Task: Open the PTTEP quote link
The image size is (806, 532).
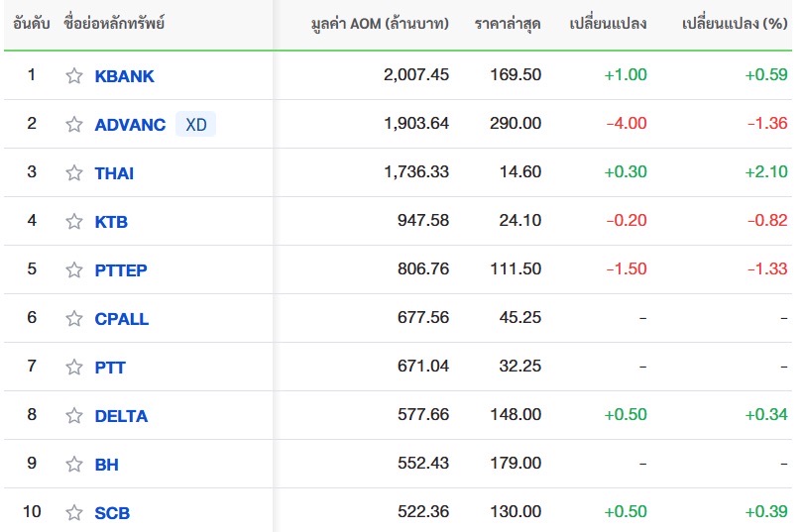Action: pyautogui.click(x=121, y=270)
